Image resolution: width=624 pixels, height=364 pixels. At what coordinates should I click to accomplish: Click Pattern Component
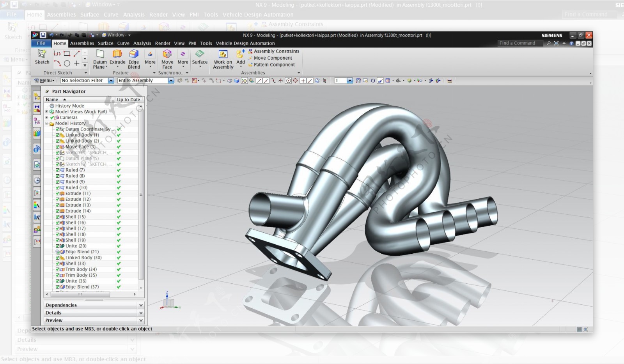tap(271, 65)
